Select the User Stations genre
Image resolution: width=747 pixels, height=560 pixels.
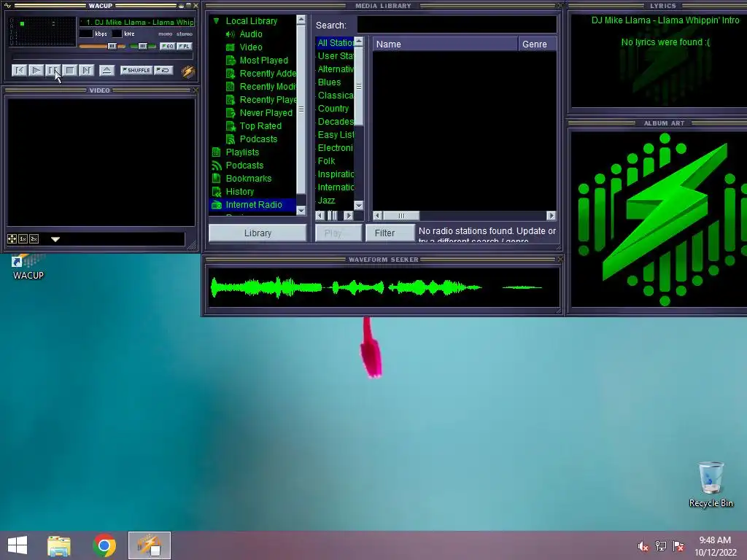[335, 55]
